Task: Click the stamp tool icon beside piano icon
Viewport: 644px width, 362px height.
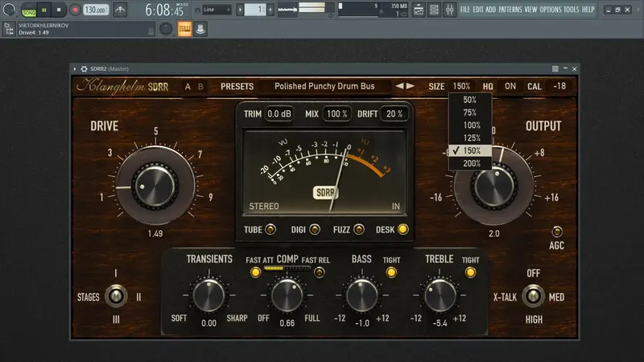Action: point(200,29)
